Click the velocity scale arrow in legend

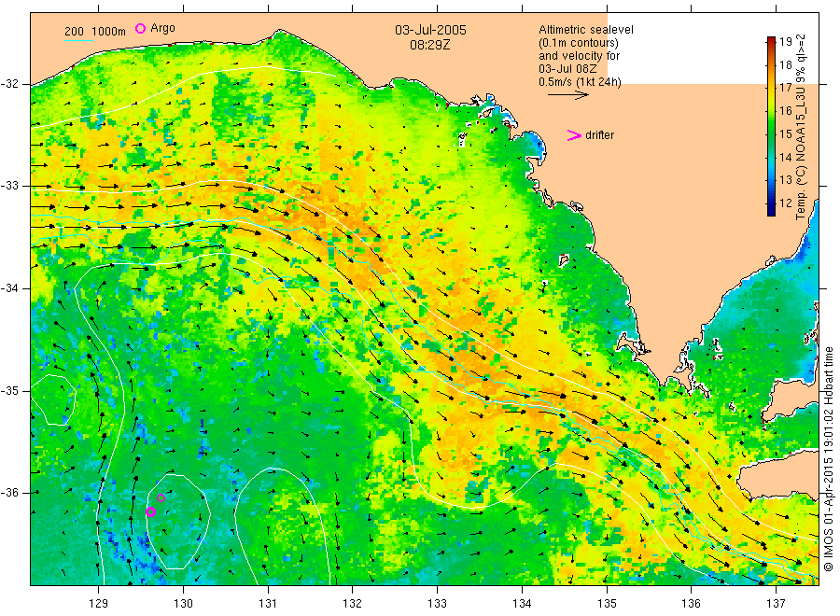click(x=567, y=95)
